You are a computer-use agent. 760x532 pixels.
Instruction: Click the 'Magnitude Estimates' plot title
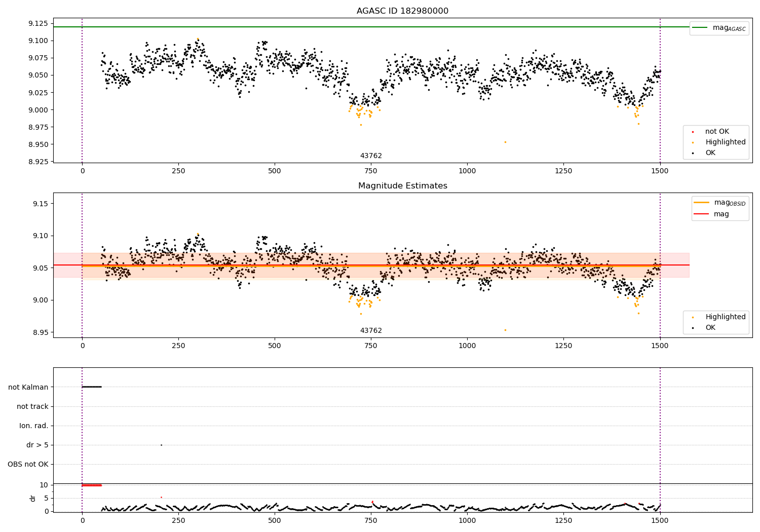[x=402, y=186]
